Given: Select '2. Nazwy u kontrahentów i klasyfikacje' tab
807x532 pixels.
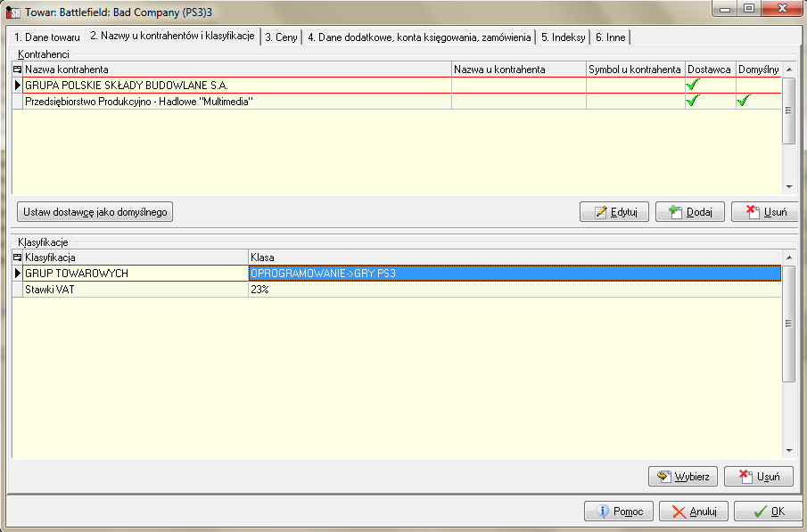Looking at the screenshot, I should pos(172,36).
